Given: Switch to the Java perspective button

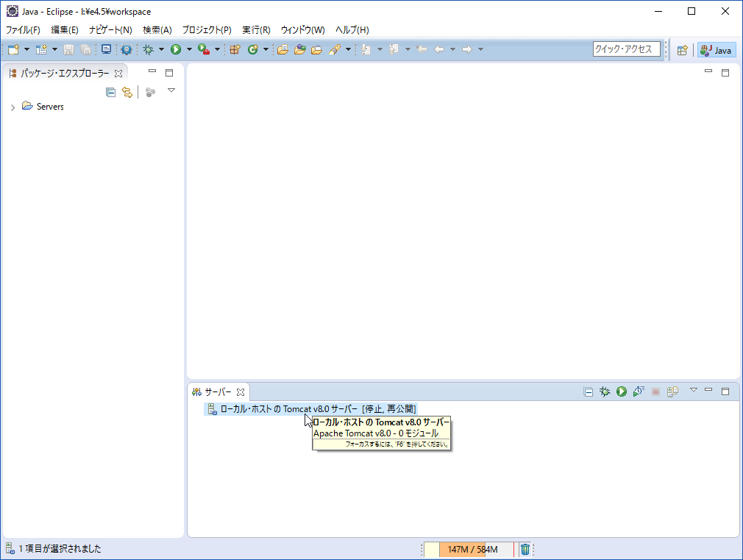Looking at the screenshot, I should point(717,50).
